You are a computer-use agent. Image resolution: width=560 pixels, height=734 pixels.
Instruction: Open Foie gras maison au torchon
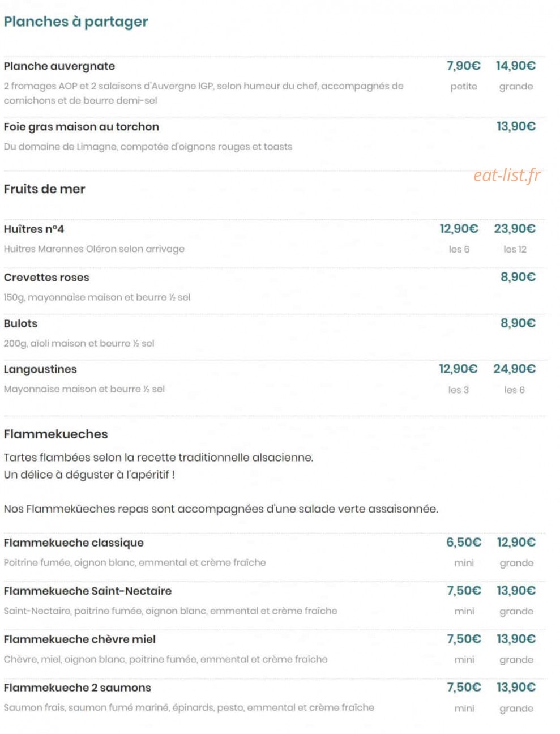pos(82,127)
